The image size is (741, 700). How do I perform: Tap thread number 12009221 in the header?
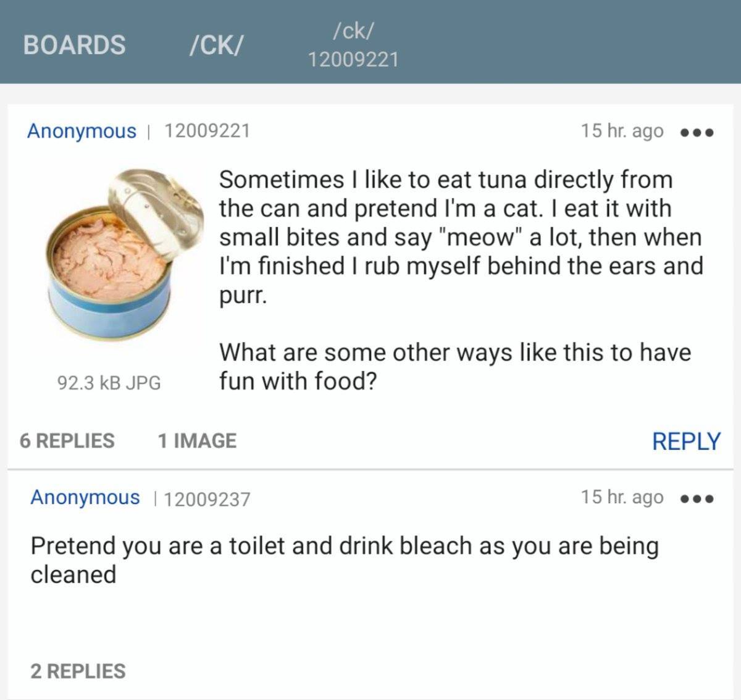(x=353, y=59)
